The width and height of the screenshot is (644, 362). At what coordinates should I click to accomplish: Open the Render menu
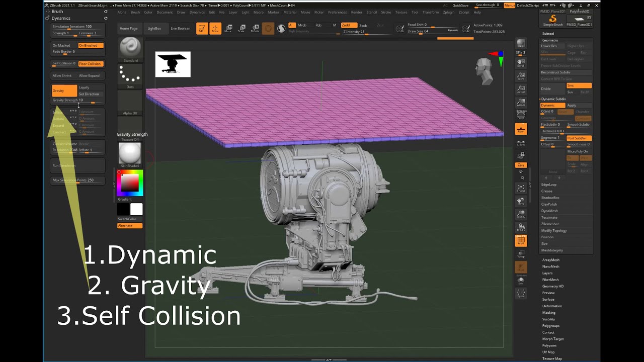pyautogui.click(x=357, y=12)
